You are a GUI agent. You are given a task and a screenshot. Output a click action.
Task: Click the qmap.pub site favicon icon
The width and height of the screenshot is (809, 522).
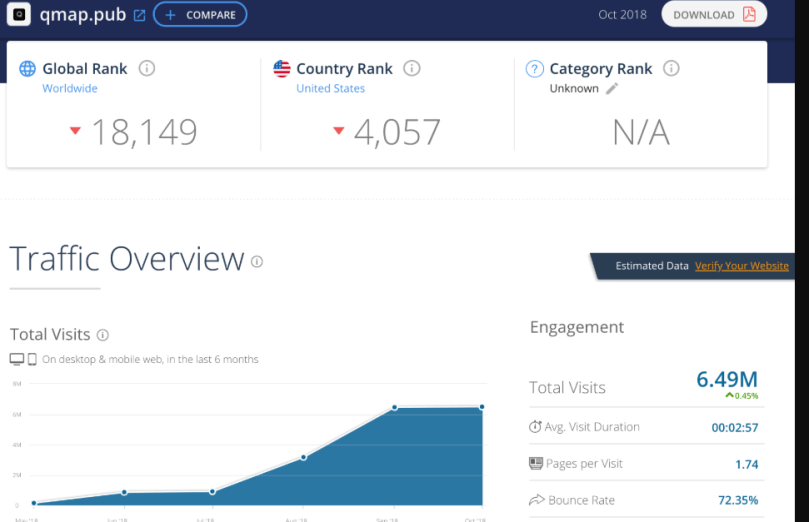[18, 15]
